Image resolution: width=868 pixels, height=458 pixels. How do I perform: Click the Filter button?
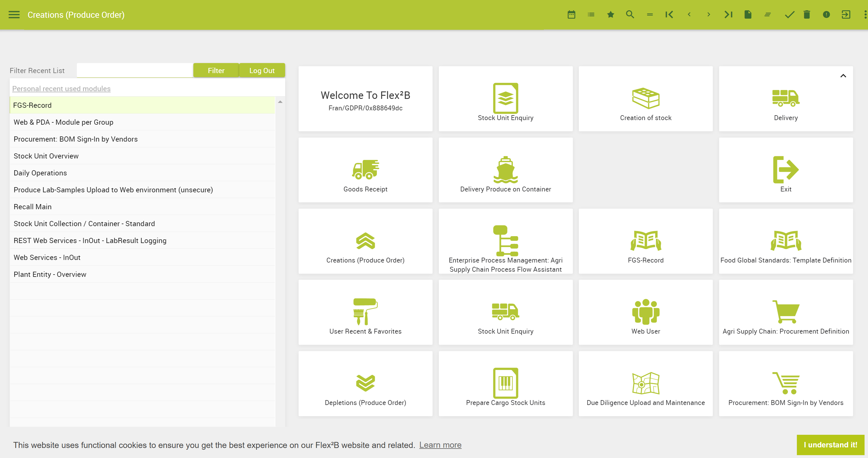click(216, 71)
